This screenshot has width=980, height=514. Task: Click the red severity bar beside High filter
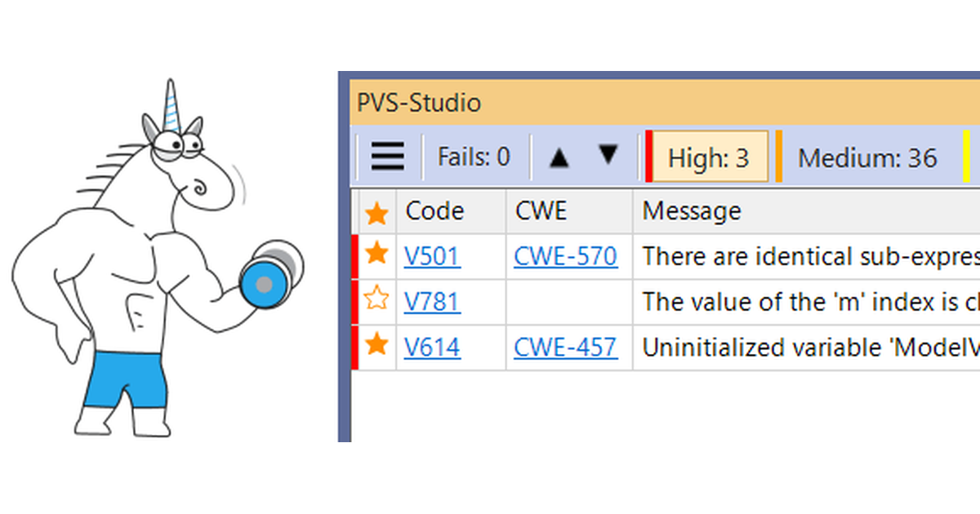click(649, 155)
